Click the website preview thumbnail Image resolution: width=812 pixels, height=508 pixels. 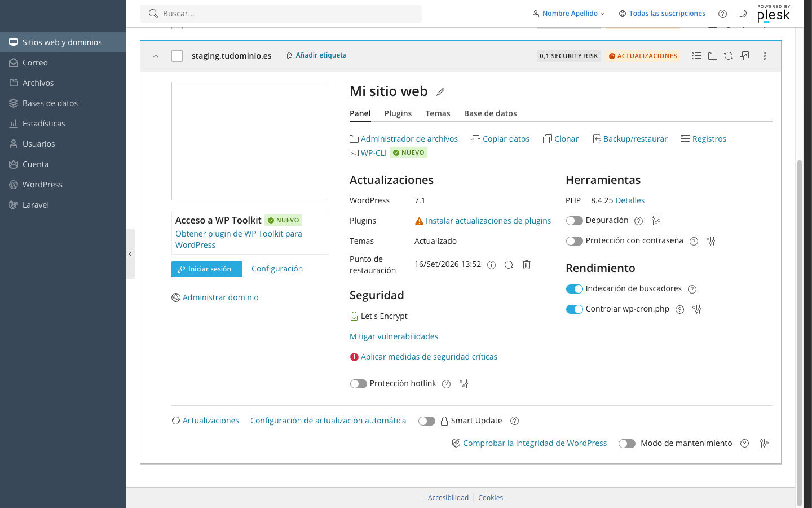tap(250, 141)
